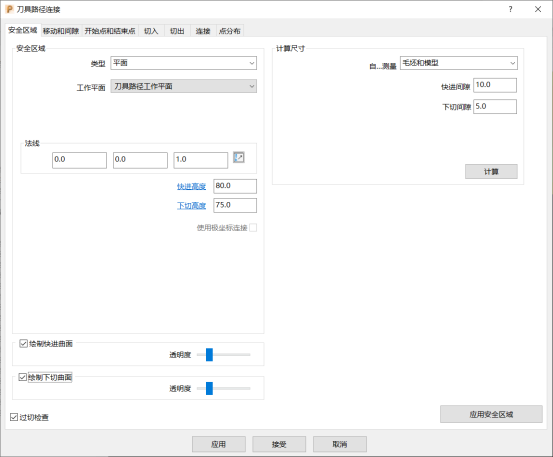Click the PowerMill P icon in title bar

[x=10, y=9]
